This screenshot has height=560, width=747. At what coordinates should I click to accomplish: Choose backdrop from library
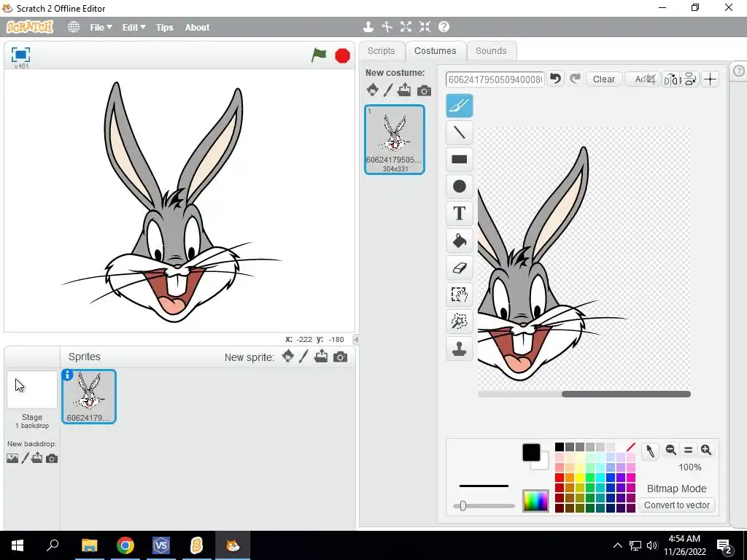(12, 458)
